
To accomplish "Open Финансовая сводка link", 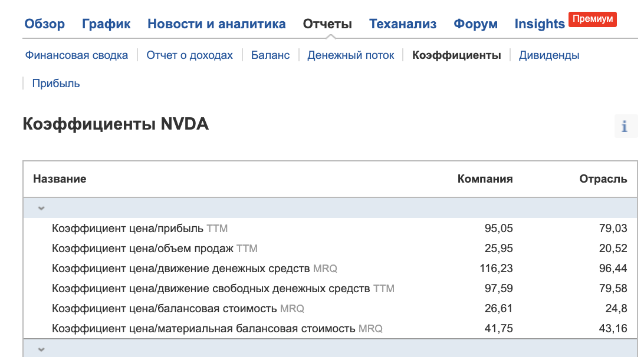I will (77, 55).
